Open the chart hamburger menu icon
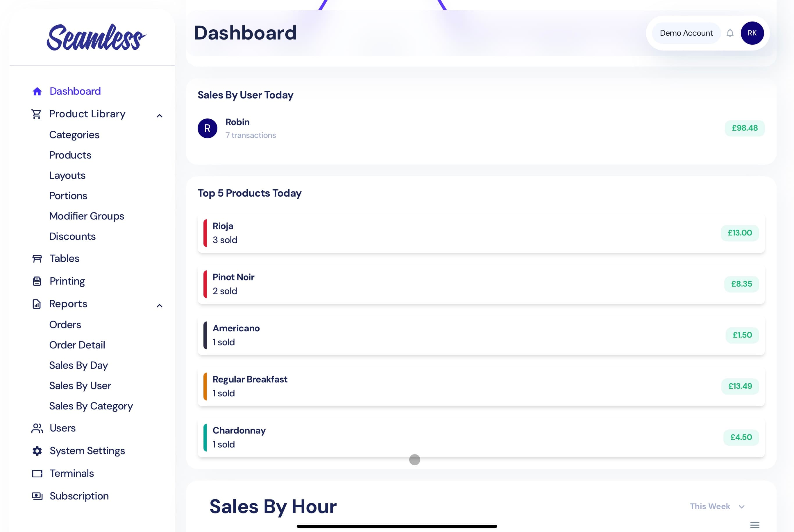794x532 pixels. 755,525
